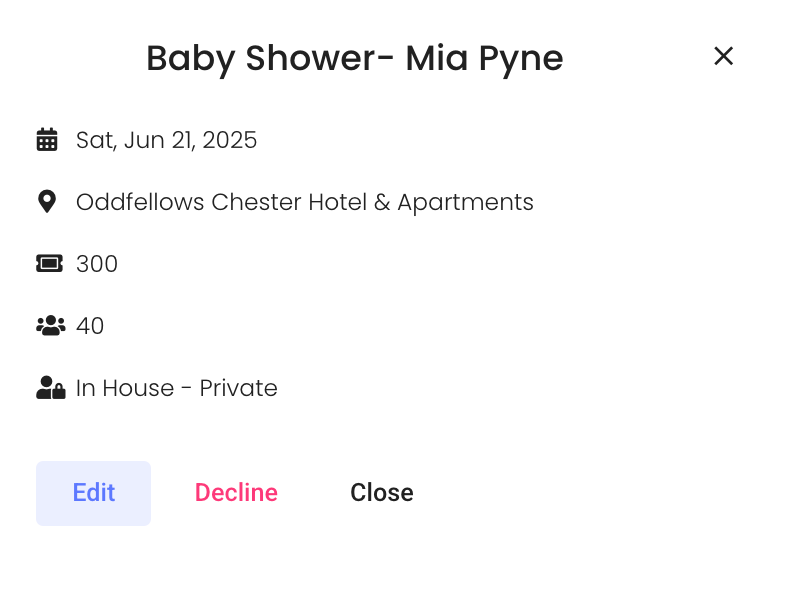This screenshot has height=592, width=796.
Task: Click the guest count 40
Action: [x=90, y=326]
